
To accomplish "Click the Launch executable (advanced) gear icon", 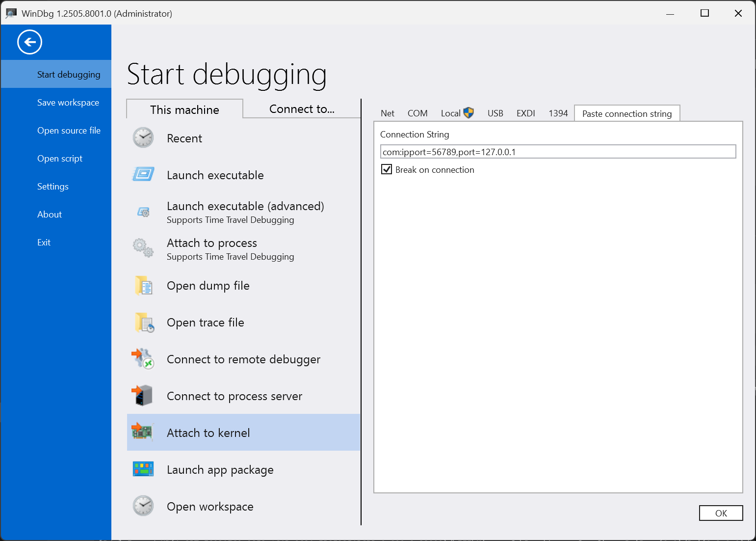I will coord(143,212).
